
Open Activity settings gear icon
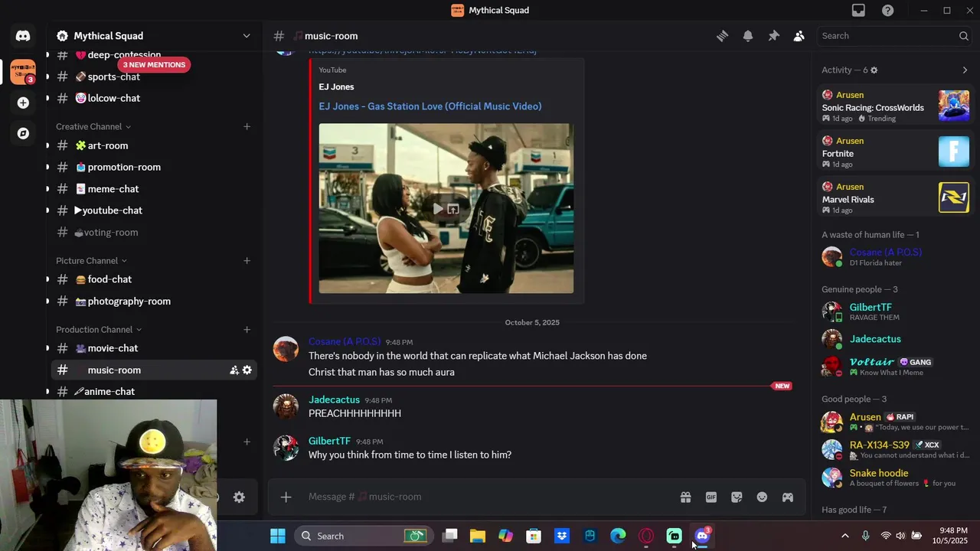tap(874, 70)
